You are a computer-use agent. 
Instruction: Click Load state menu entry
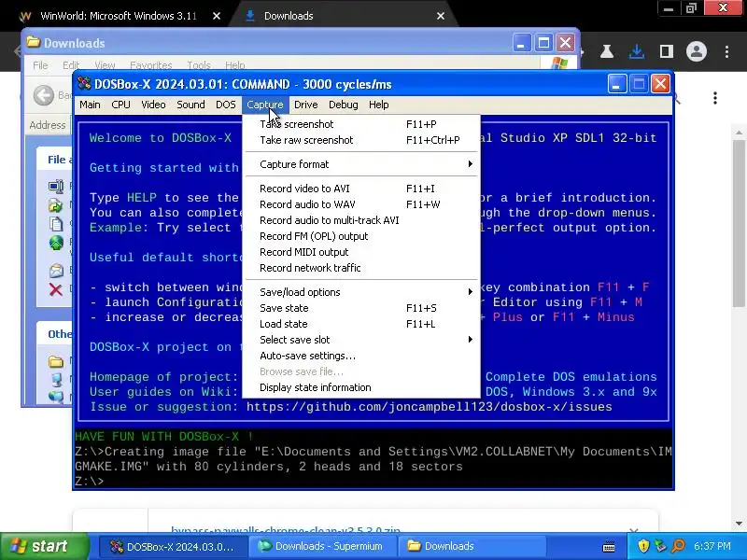tap(361, 324)
